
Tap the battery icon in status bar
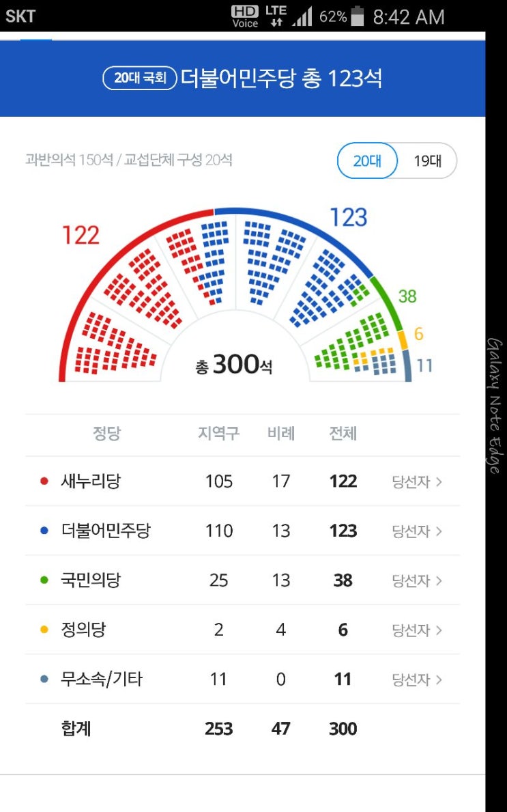[358, 16]
